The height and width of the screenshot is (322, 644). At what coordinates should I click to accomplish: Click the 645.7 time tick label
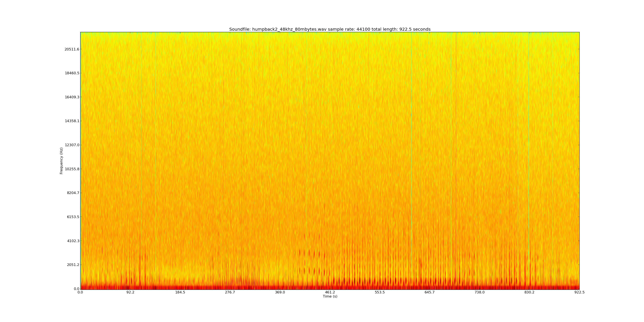[430, 292]
